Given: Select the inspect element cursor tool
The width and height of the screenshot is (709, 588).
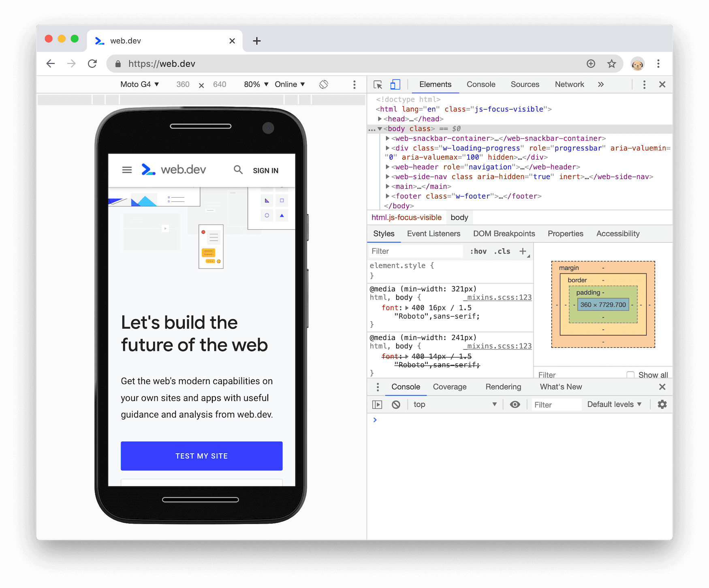Looking at the screenshot, I should (377, 84).
